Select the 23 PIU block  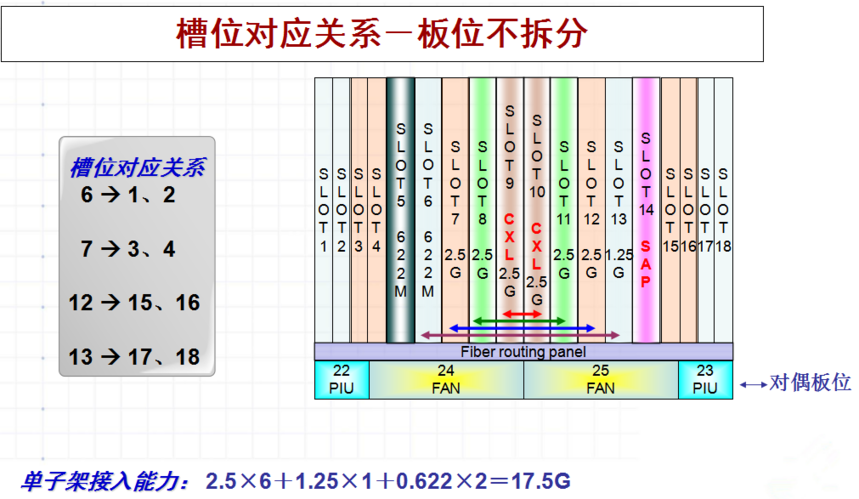tap(705, 380)
